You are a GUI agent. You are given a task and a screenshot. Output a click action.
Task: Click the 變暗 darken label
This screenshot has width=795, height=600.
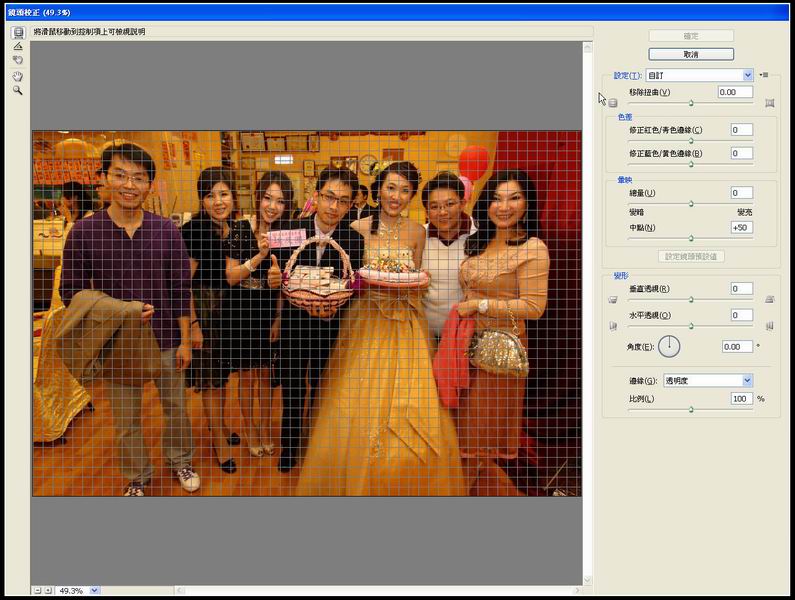click(x=636, y=212)
